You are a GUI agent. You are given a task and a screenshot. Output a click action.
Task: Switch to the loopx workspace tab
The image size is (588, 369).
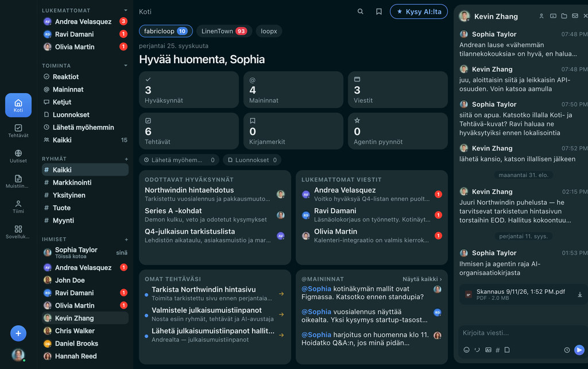coord(269,31)
